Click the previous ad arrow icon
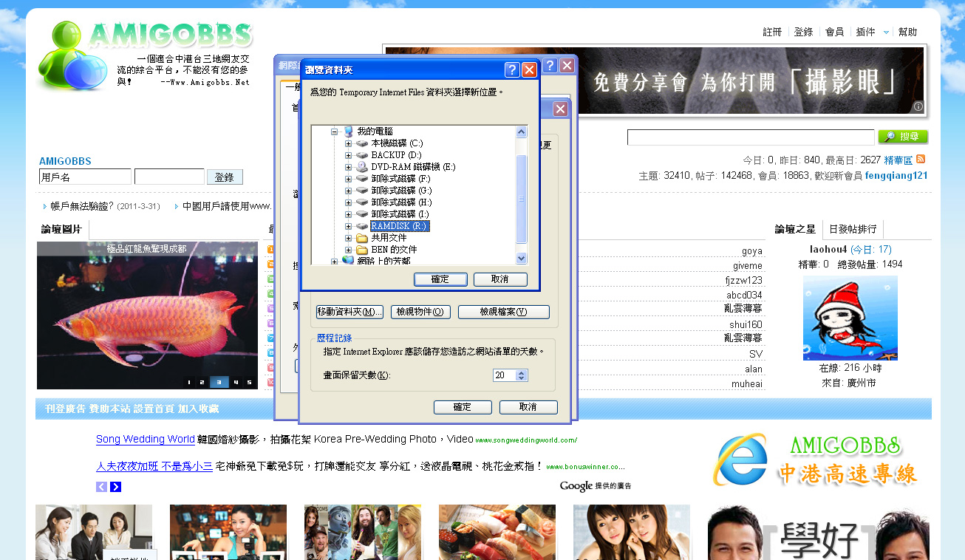 tap(102, 487)
